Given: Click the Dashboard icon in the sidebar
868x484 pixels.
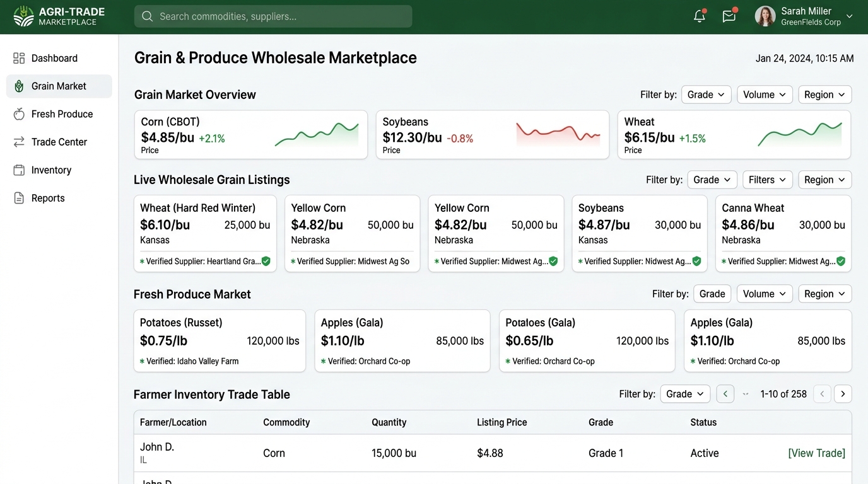Looking at the screenshot, I should [19, 58].
